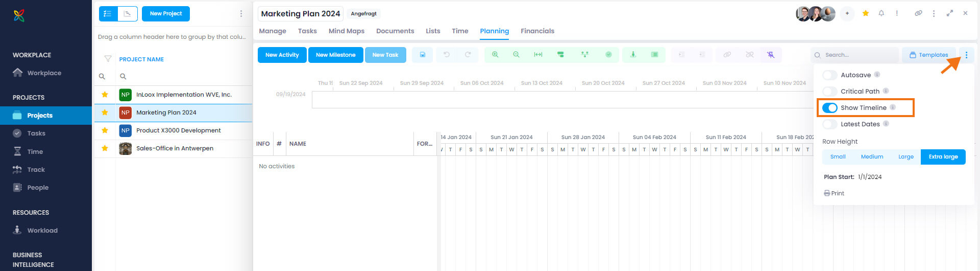The image size is (980, 271).
Task: Toggle star for Sales-Office in Antwerpen
Action: click(105, 148)
